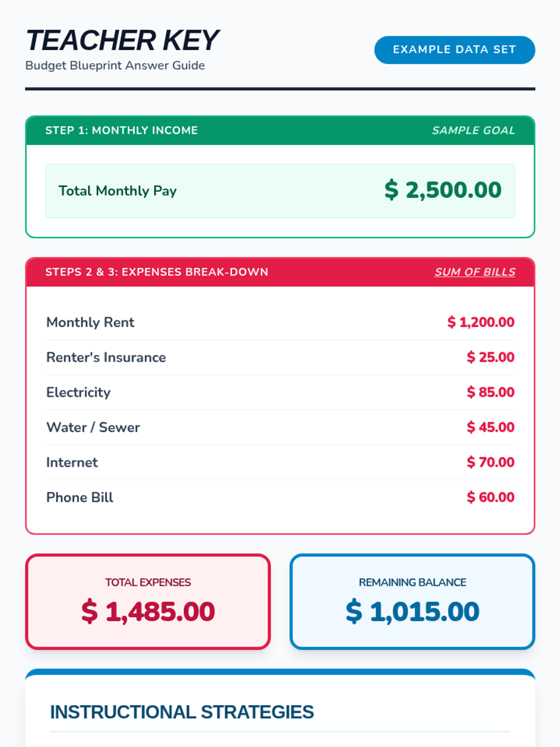Select the Renter's Insurance row label
Screen dimensions: 560x747
(x=106, y=357)
